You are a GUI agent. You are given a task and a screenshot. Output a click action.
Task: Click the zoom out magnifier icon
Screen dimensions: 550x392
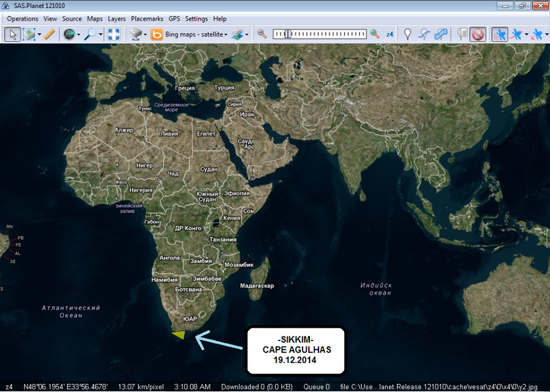tap(262, 34)
